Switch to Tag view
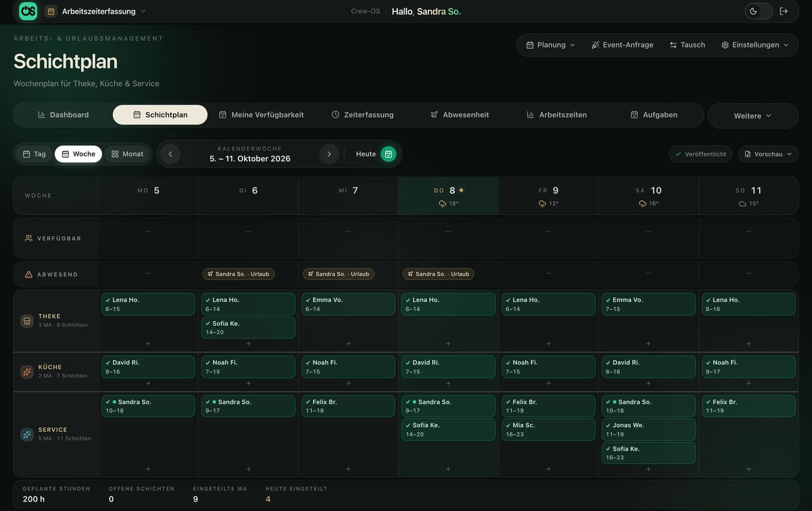This screenshot has width=812, height=511. 35,154
